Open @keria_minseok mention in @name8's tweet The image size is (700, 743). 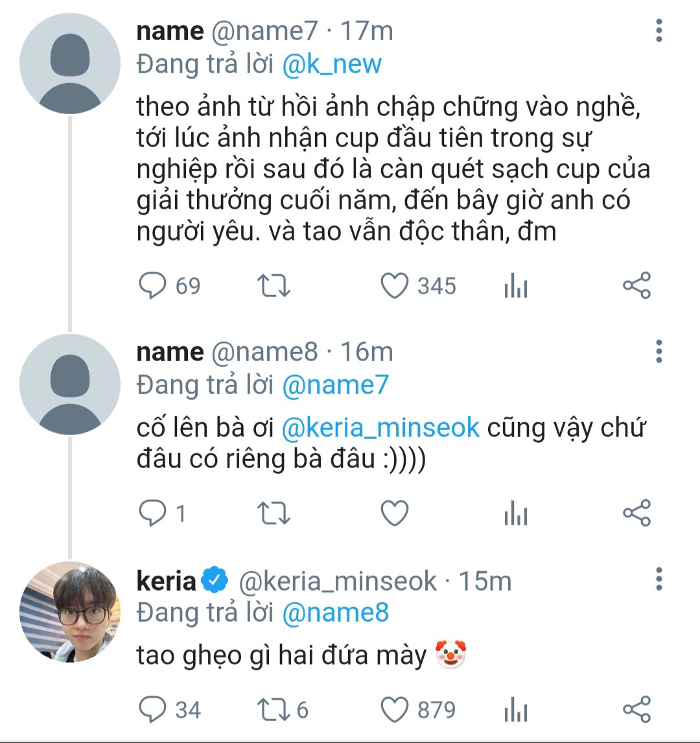[x=380, y=428]
